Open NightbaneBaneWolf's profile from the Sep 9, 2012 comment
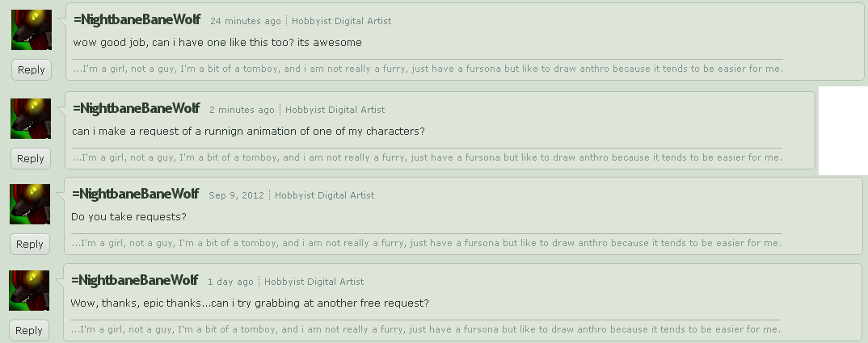Viewport: 868px width, 343px height. (137, 194)
